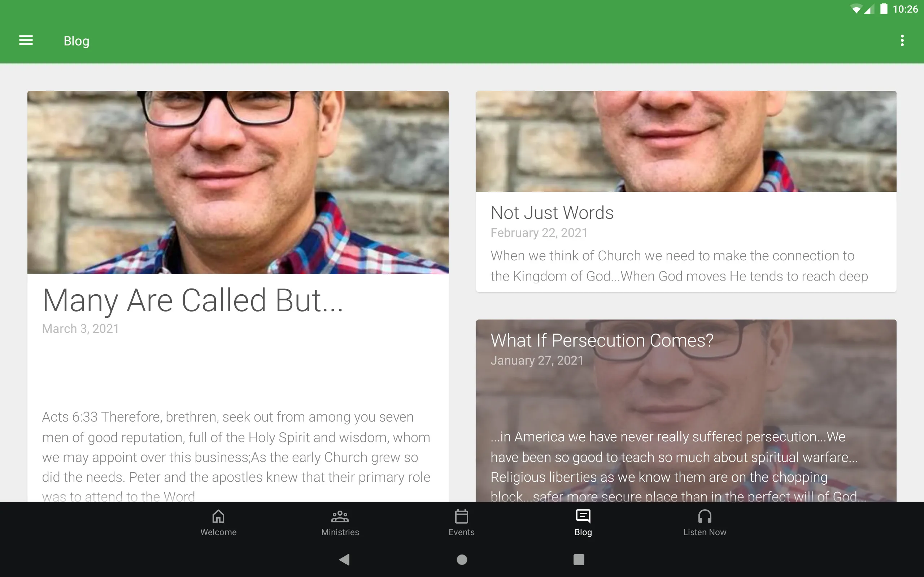Open the Blog navigation tab

coord(583,522)
